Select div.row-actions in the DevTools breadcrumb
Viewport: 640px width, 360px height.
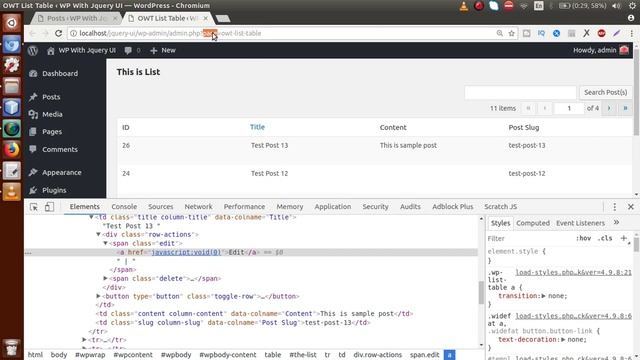tap(378, 355)
